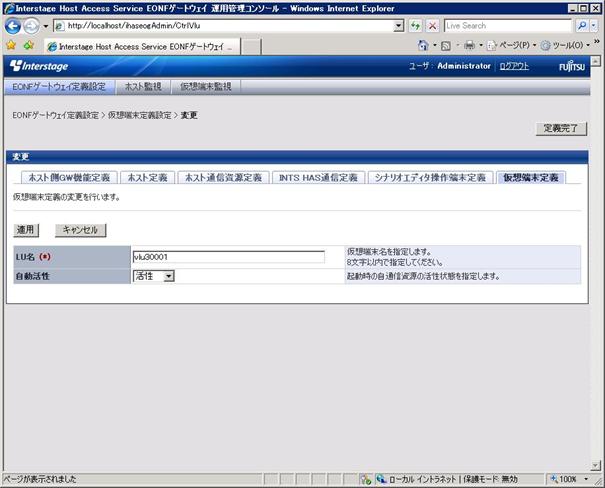Open the ホスト通信資源定義 tab
Screen dimensions: 605x488
coord(223,177)
